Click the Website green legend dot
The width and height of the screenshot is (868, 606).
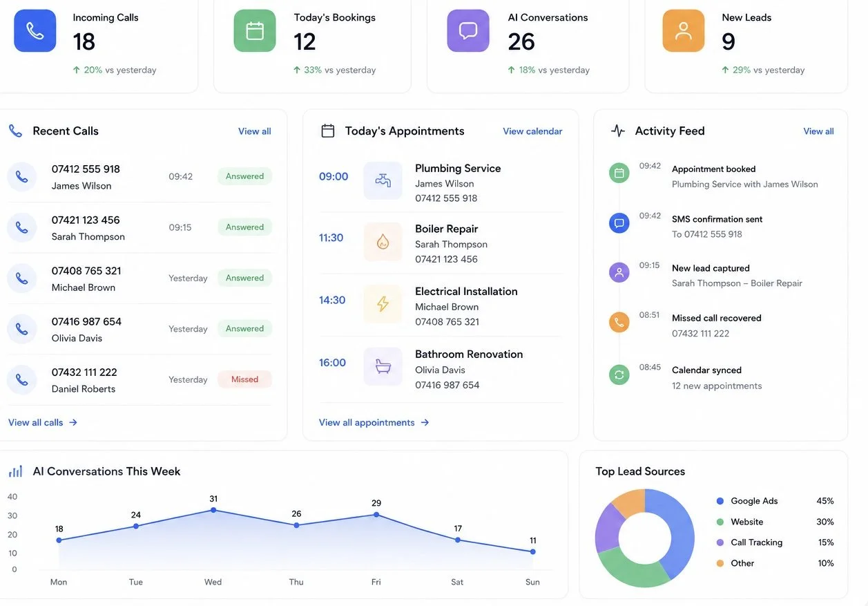click(x=720, y=522)
